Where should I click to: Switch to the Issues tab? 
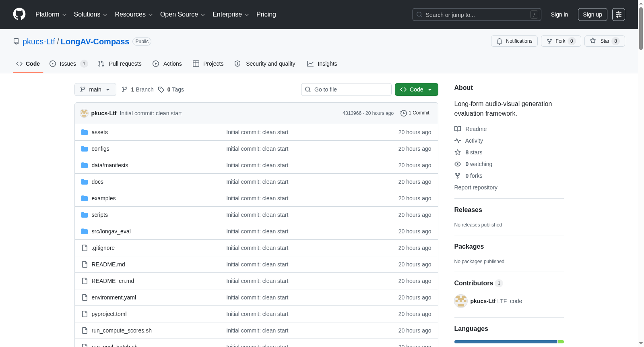coord(68,64)
